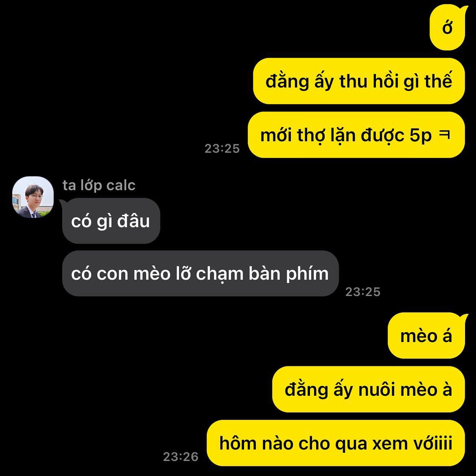The height and width of the screenshot is (476, 476).
Task: Tap the 23:25 timestamp beside the yellow bubble
Action: pyautogui.click(x=222, y=149)
